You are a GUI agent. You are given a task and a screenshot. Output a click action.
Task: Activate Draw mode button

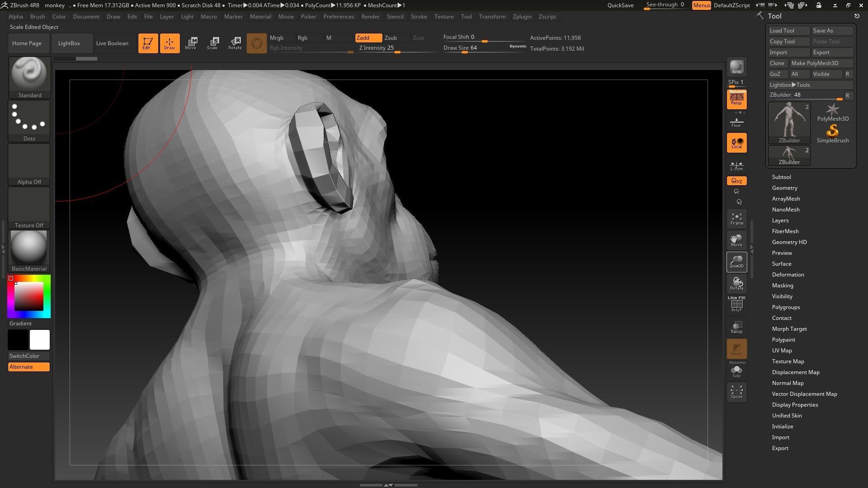pyautogui.click(x=170, y=43)
